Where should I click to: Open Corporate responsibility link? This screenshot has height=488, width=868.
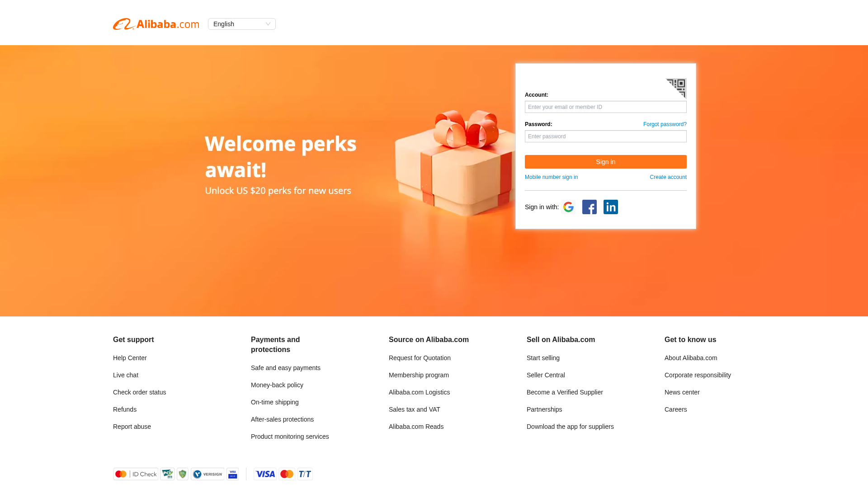[x=698, y=375]
